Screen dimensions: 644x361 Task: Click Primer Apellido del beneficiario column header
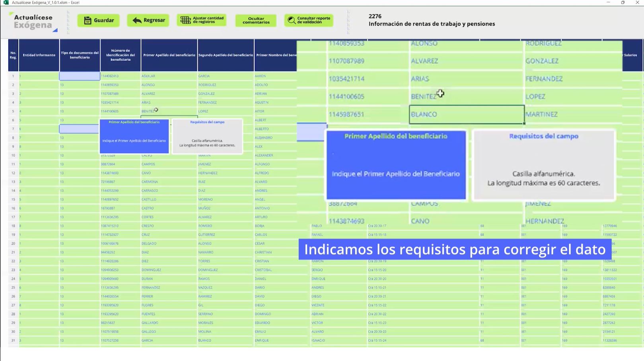[169, 55]
